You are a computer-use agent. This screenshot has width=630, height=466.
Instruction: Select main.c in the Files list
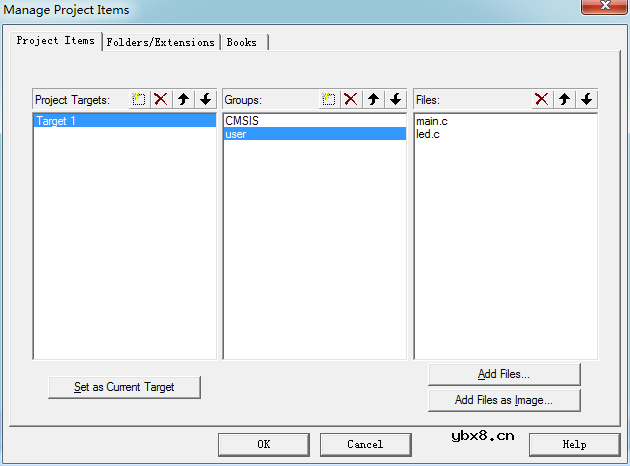click(433, 121)
